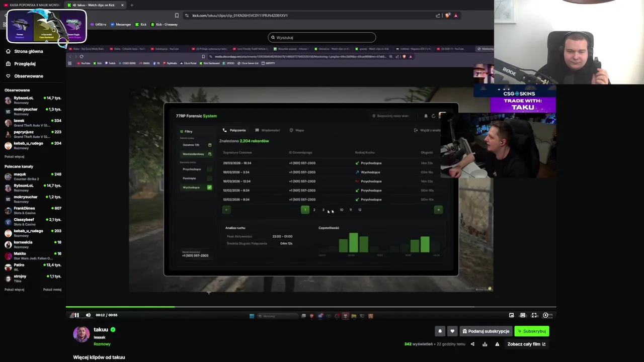Click next page green arrow button

coord(438,210)
